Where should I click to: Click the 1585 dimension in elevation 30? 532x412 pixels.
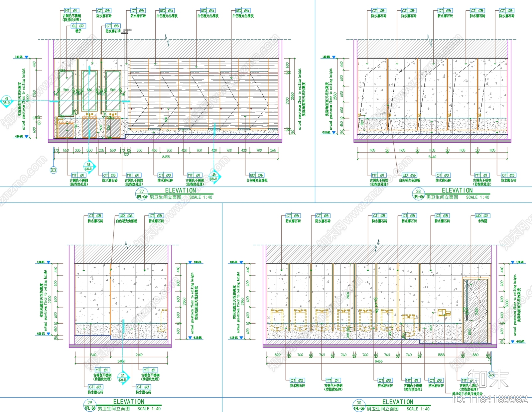pos(441,355)
